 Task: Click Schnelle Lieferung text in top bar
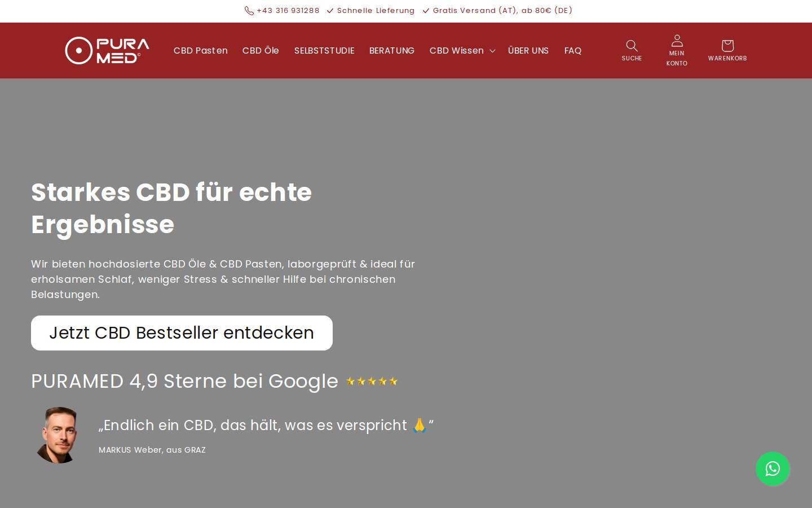click(x=376, y=11)
